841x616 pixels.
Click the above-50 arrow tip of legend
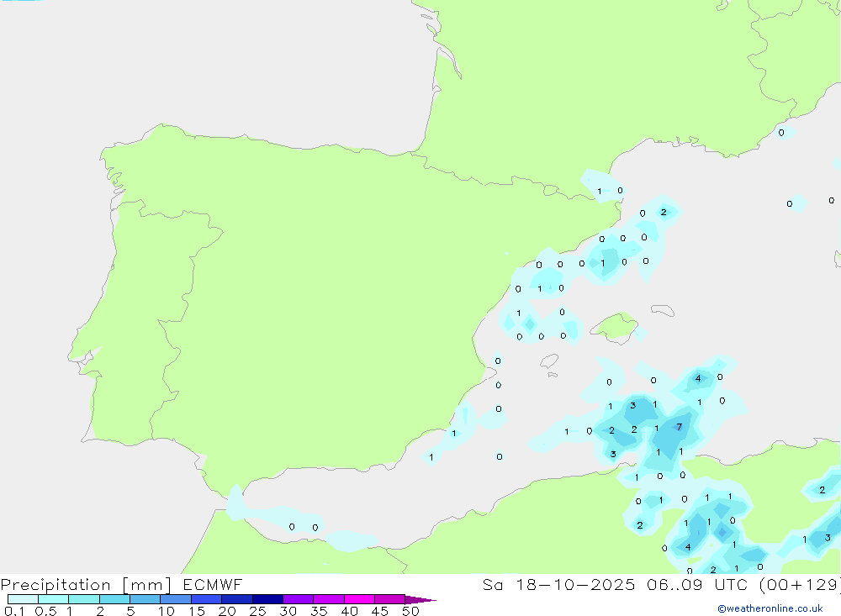pyautogui.click(x=420, y=599)
